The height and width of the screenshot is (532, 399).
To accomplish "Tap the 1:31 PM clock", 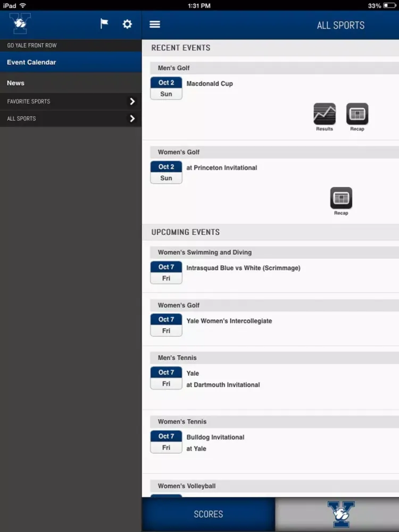I will [199, 6].
